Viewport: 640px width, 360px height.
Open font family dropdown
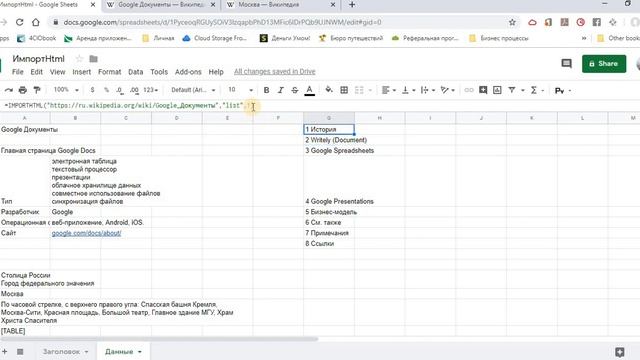[193, 90]
